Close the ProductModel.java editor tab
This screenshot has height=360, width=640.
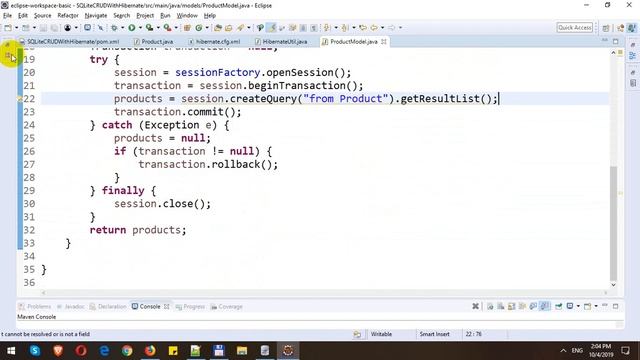[x=384, y=42]
